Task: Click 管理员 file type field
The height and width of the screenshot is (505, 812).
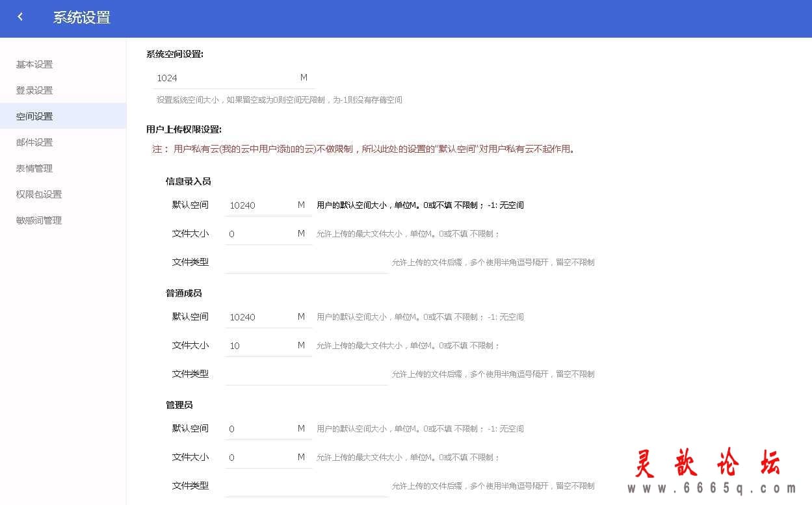Action: point(306,486)
